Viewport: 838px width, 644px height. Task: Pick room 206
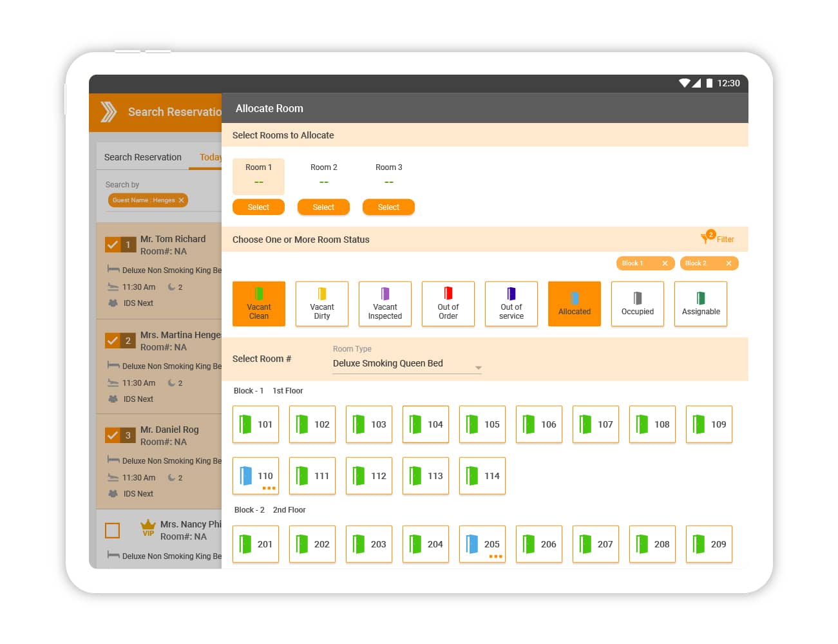point(539,544)
